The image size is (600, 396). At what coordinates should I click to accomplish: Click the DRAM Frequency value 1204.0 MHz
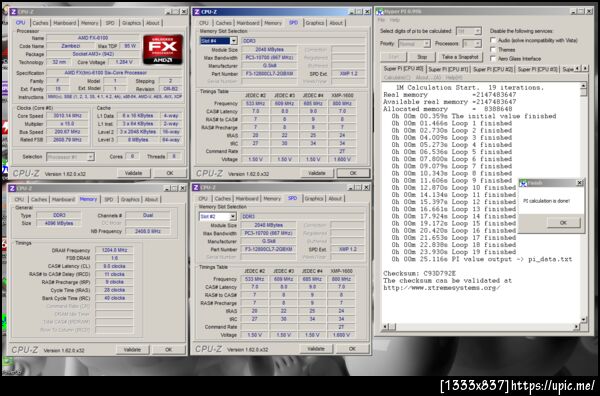(x=114, y=250)
